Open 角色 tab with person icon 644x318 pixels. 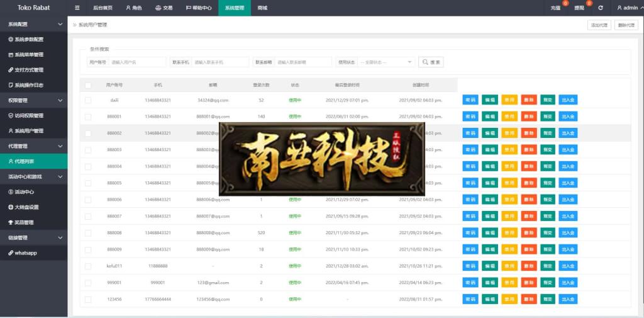pyautogui.click(x=134, y=8)
